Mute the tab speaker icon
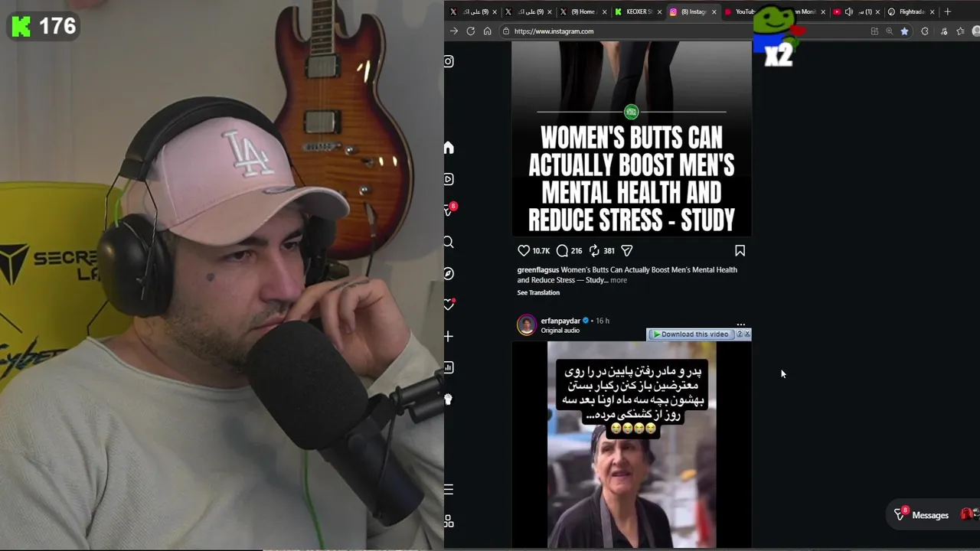 (x=848, y=11)
